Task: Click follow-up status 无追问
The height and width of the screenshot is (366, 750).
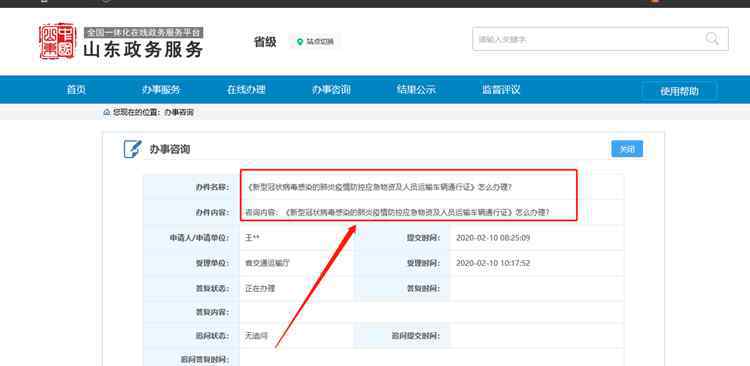Action: (256, 336)
